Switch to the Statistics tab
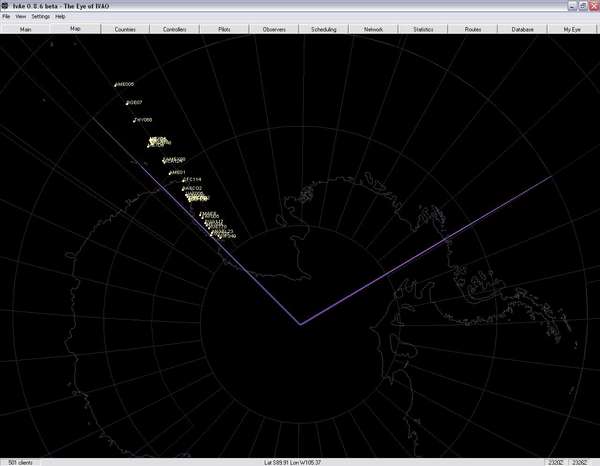 [x=423, y=30]
